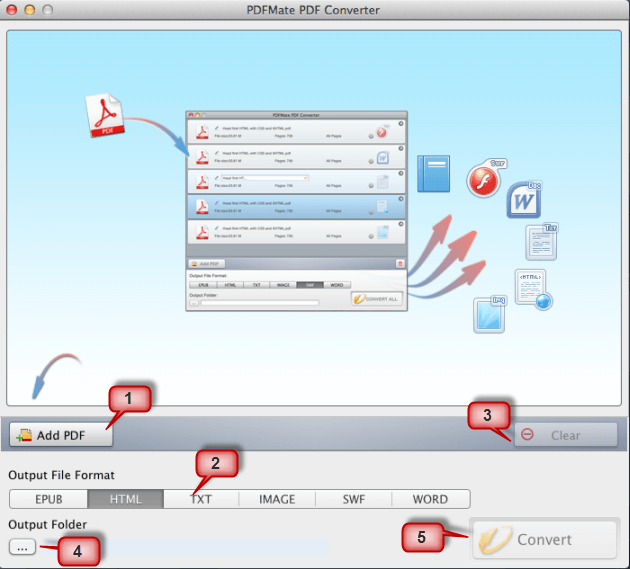
Task: Click the Add PDF button
Action: click(x=61, y=435)
